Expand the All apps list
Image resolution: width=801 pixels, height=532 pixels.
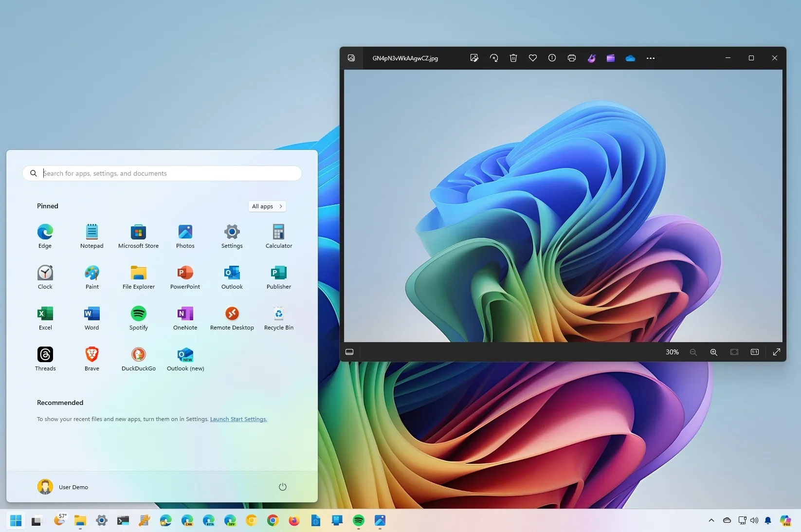pyautogui.click(x=267, y=206)
